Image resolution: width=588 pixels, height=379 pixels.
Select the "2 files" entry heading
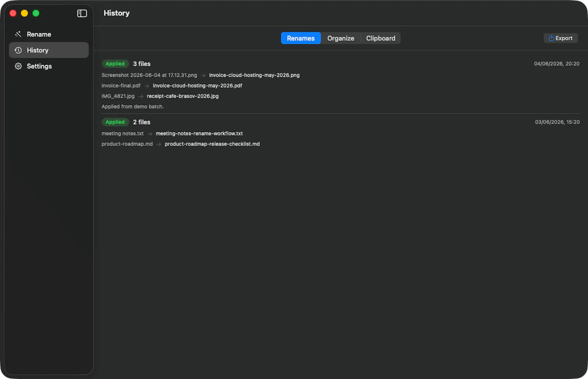[142, 122]
